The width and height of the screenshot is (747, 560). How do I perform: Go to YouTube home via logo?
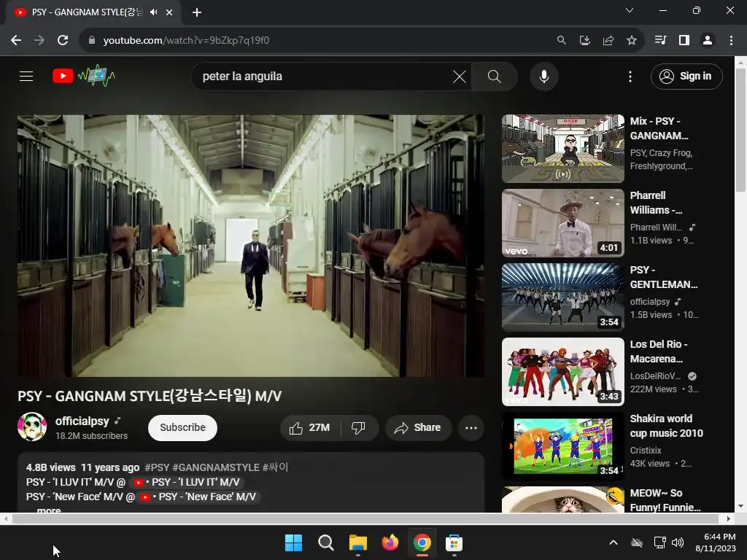click(84, 76)
